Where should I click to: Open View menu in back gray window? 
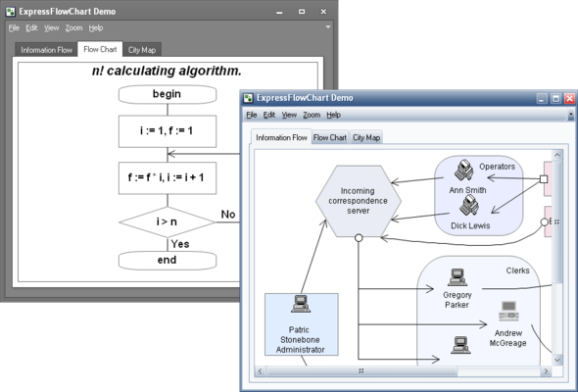(x=51, y=28)
